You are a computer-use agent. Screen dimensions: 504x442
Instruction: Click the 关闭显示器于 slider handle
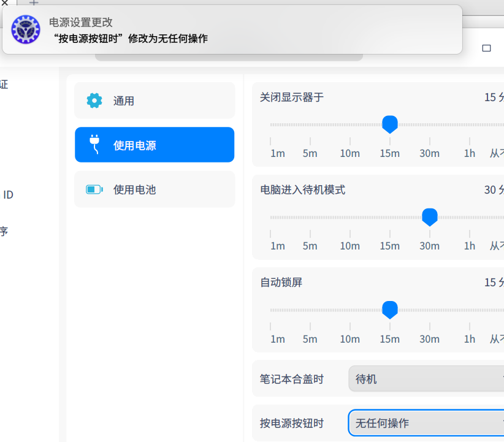coord(390,124)
